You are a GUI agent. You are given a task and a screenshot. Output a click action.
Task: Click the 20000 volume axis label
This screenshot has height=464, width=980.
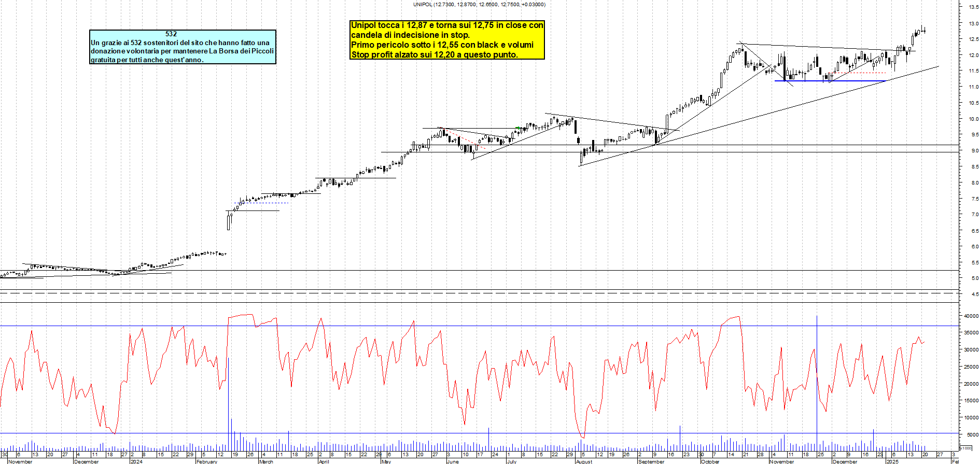pyautogui.click(x=971, y=384)
